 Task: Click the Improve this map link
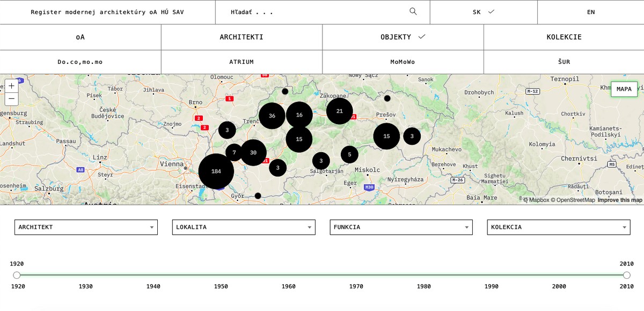pos(619,200)
